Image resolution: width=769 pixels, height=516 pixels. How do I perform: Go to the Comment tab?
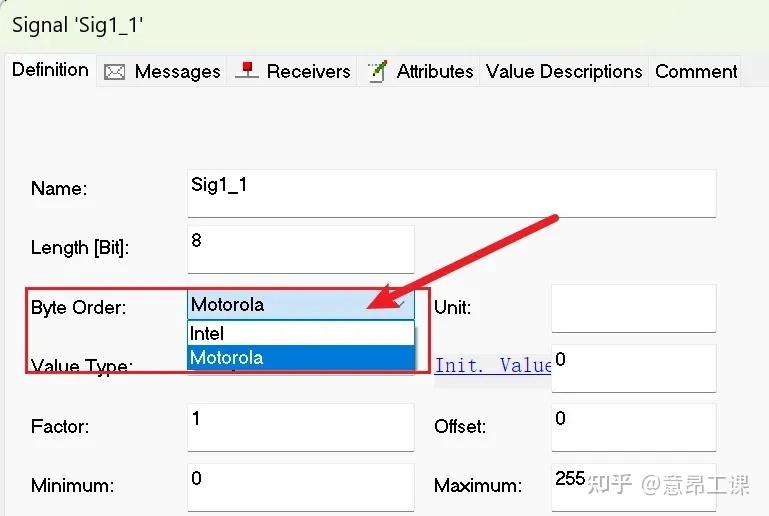(696, 72)
